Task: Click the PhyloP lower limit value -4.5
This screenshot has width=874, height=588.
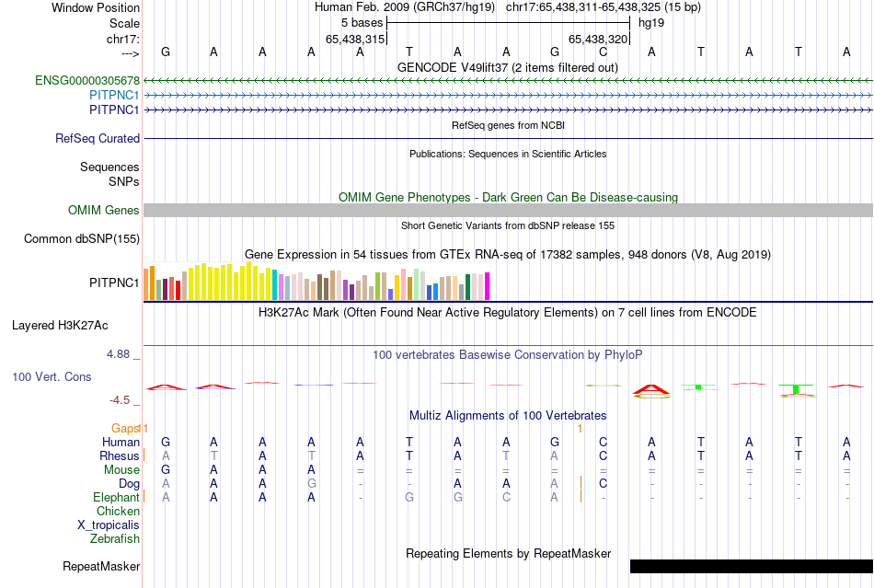Action: pos(120,400)
